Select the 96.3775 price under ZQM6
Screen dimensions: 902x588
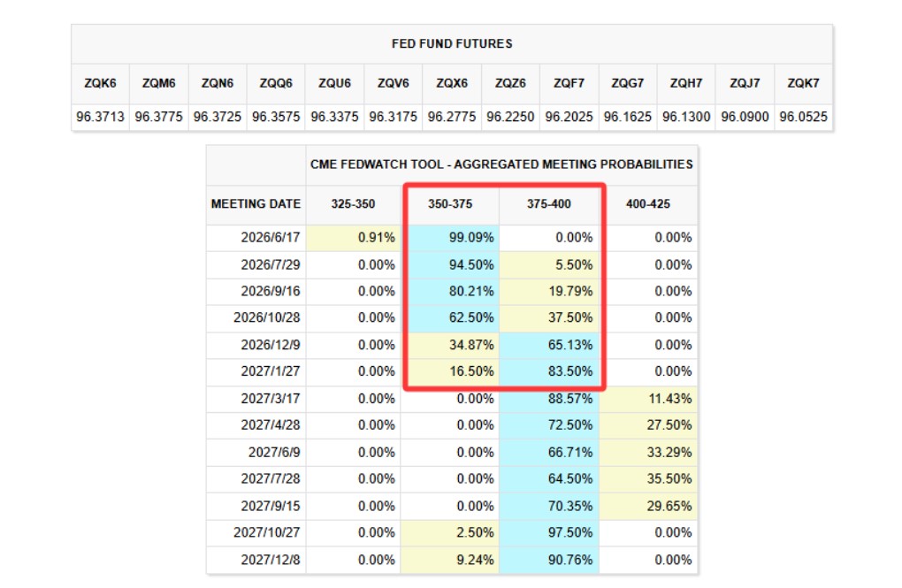[x=159, y=117]
